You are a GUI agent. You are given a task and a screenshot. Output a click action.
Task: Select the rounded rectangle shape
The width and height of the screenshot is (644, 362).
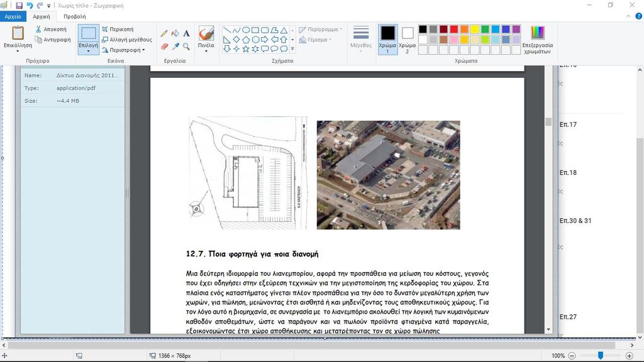[x=265, y=30]
